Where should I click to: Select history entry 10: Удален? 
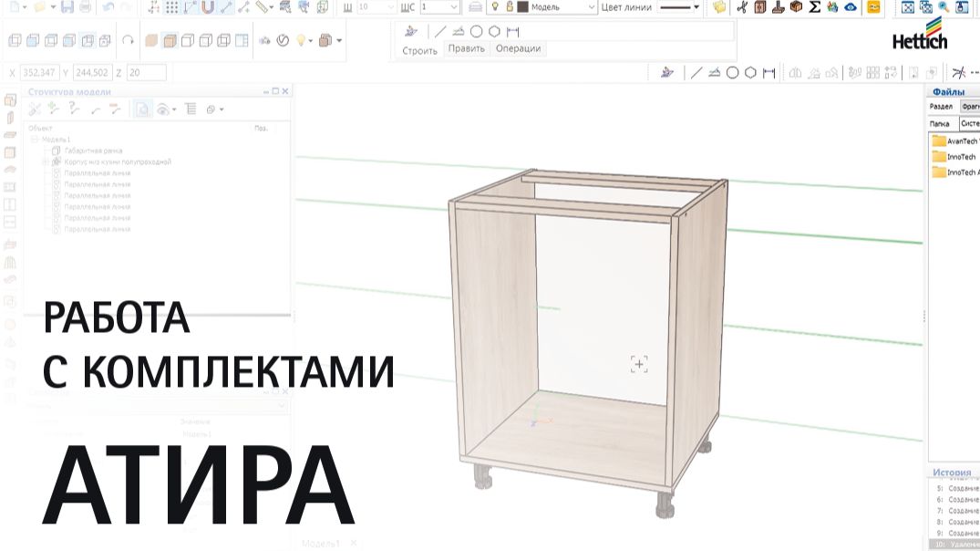(955, 545)
